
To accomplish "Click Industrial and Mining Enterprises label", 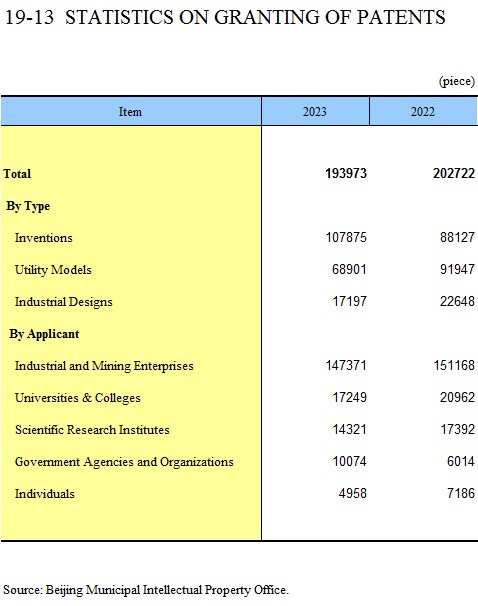I will click(x=104, y=366).
